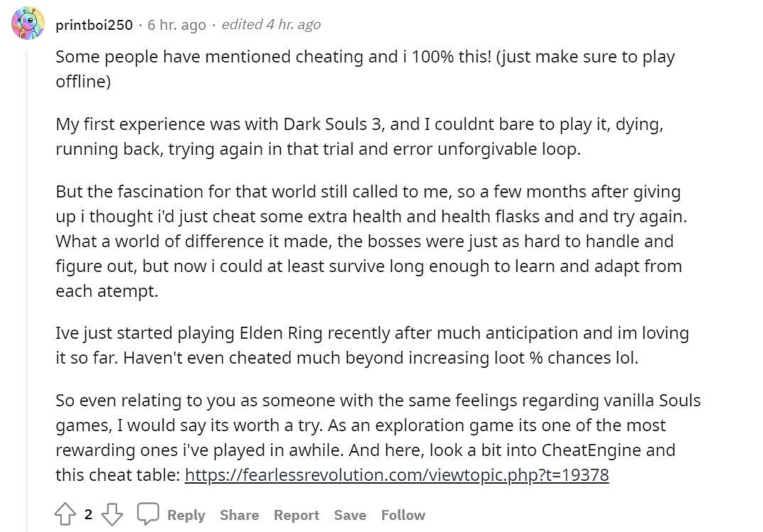The image size is (763, 532).
Task: Share this comment
Action: pyautogui.click(x=239, y=516)
